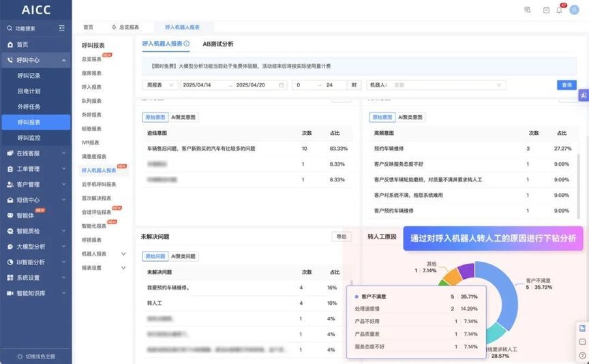The height and width of the screenshot is (364, 589).
Task: Click the row 客户反映服务态度不好
Action: tap(472, 164)
